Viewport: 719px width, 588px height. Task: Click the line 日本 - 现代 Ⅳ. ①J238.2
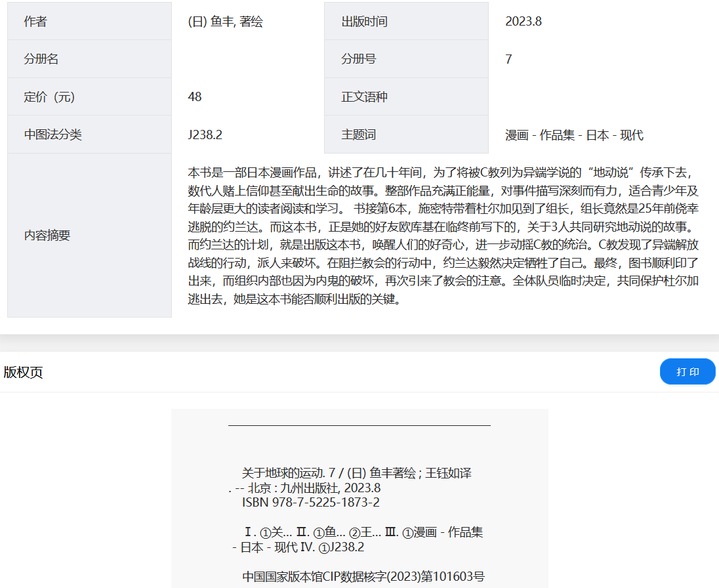tap(298, 547)
